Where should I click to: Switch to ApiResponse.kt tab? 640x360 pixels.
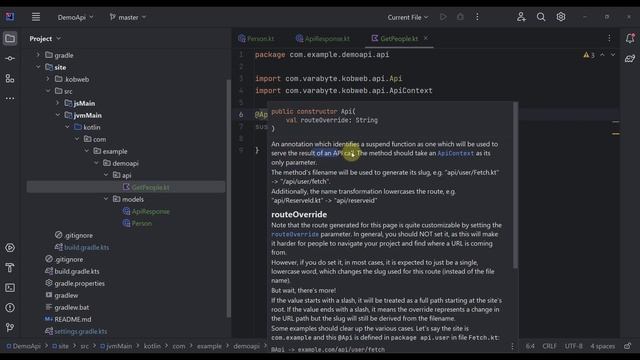click(323, 39)
